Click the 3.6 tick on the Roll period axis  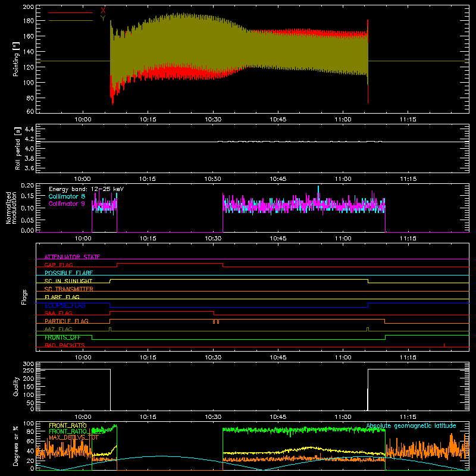coord(29,168)
